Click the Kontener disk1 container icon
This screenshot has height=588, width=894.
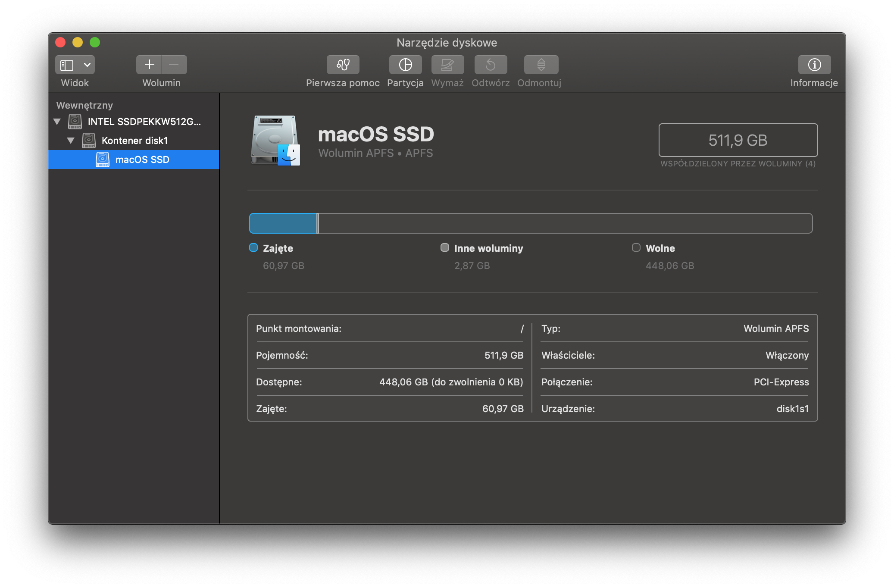pyautogui.click(x=89, y=141)
